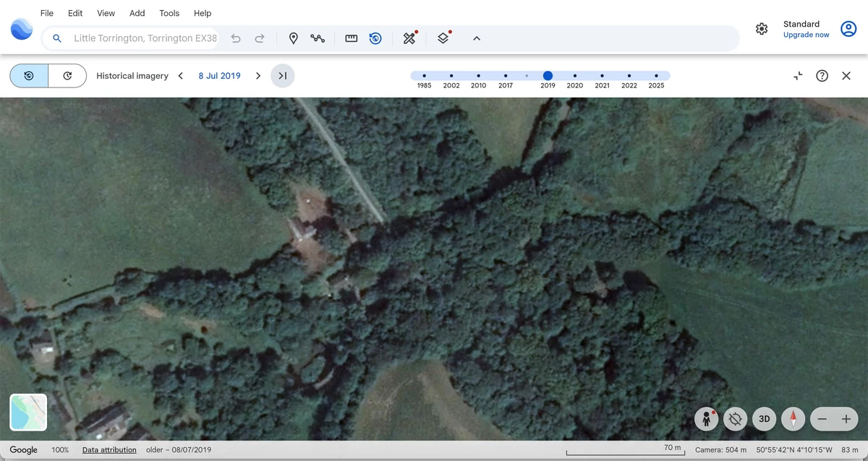868x461 pixels.
Task: Click the older – 08/07/2019 imagery text
Action: [x=179, y=450]
